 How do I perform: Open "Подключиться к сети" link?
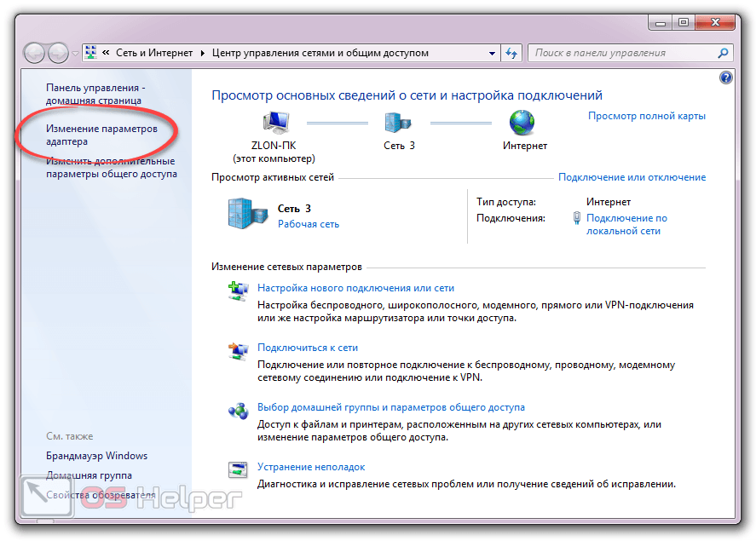coord(307,348)
